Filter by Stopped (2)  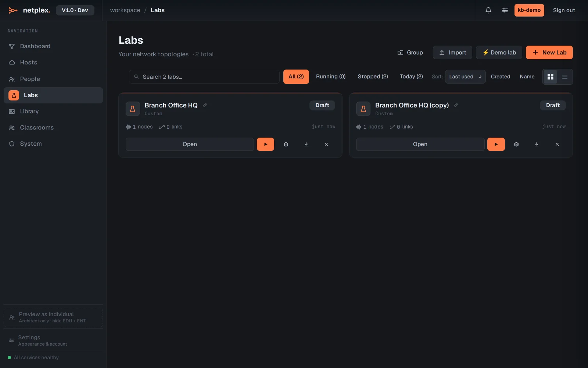(373, 77)
